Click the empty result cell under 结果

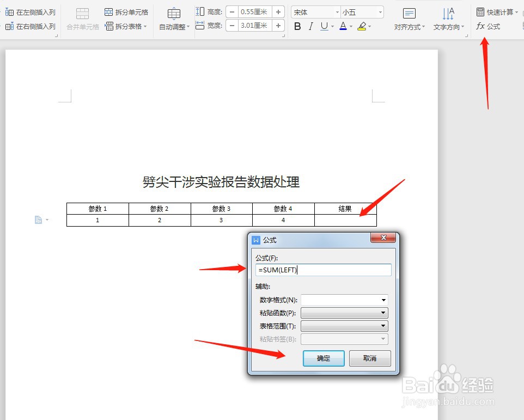[345, 220]
